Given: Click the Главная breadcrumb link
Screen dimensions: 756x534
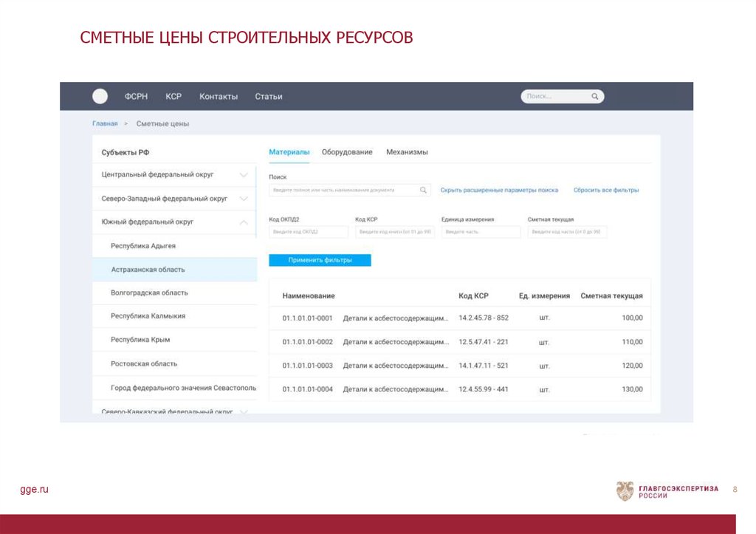Looking at the screenshot, I should pyautogui.click(x=105, y=124).
